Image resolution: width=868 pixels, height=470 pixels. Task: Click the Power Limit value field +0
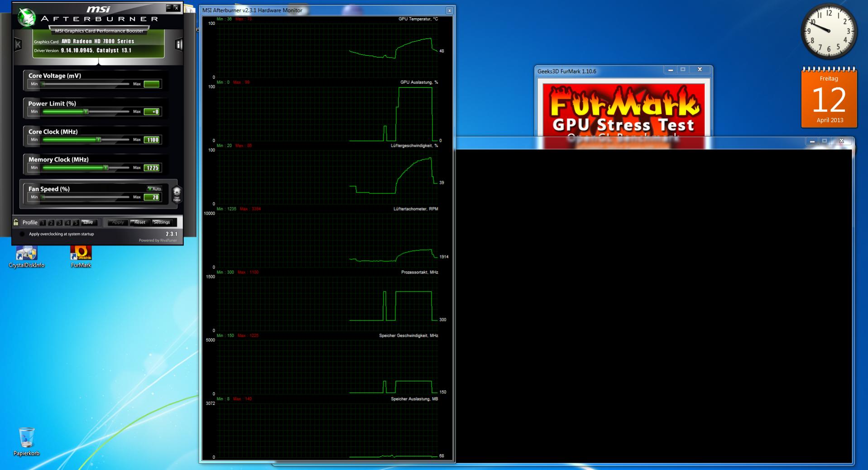click(152, 112)
